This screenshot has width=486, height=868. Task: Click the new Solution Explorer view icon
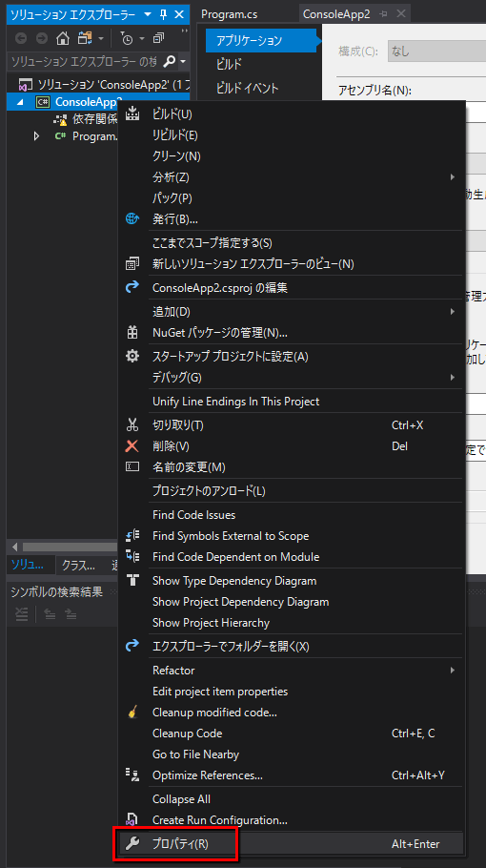pos(132,263)
